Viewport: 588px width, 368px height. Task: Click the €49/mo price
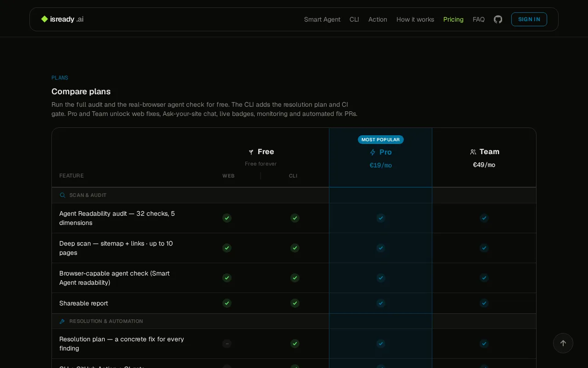pos(484,165)
